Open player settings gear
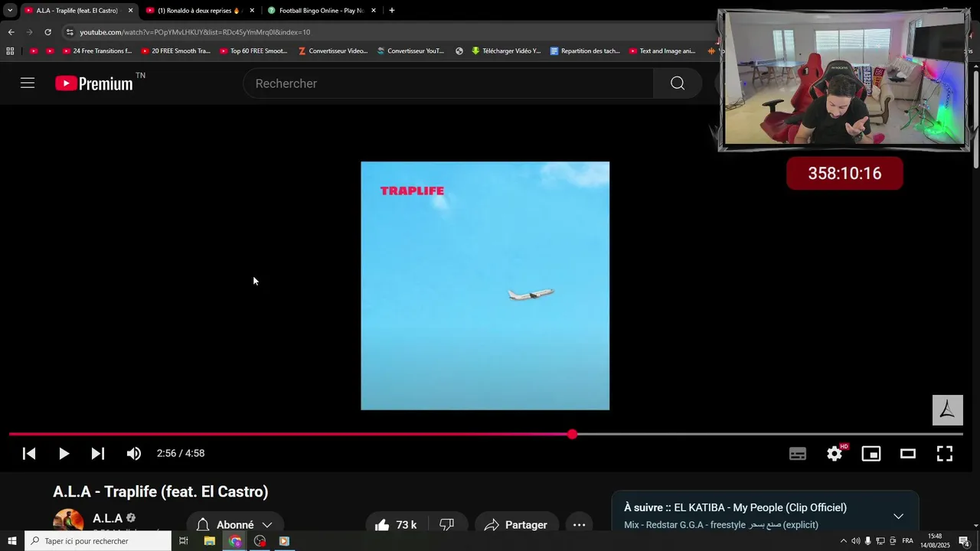This screenshot has width=980, height=551. (835, 453)
